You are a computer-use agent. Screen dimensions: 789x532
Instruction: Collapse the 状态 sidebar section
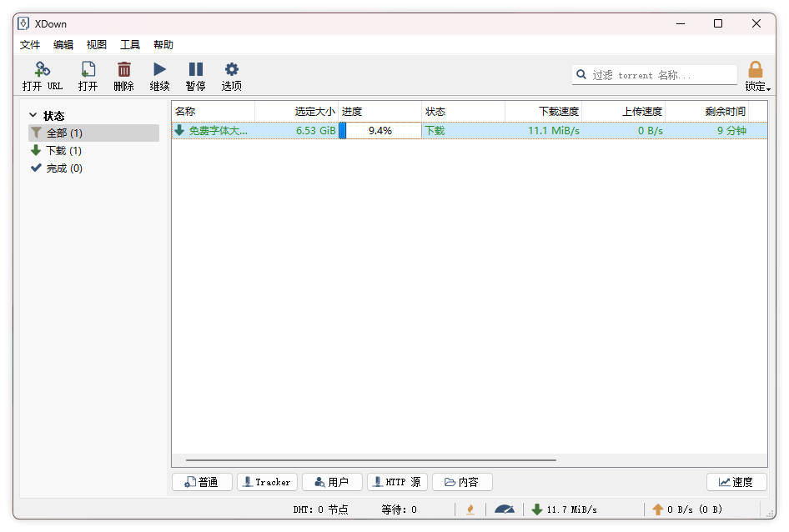click(33, 115)
